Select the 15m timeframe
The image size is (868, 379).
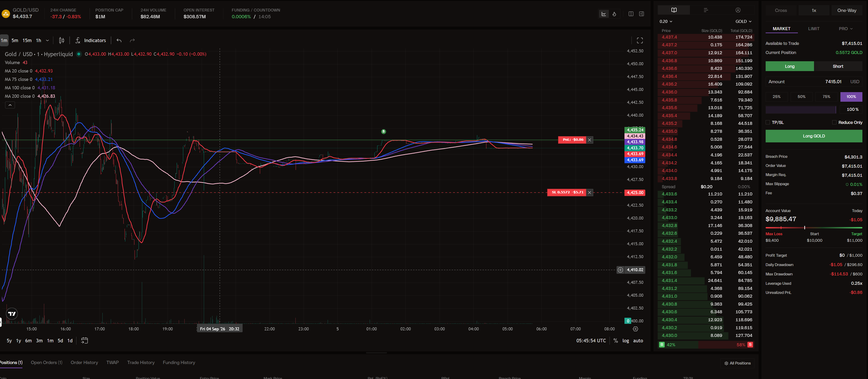coord(27,40)
